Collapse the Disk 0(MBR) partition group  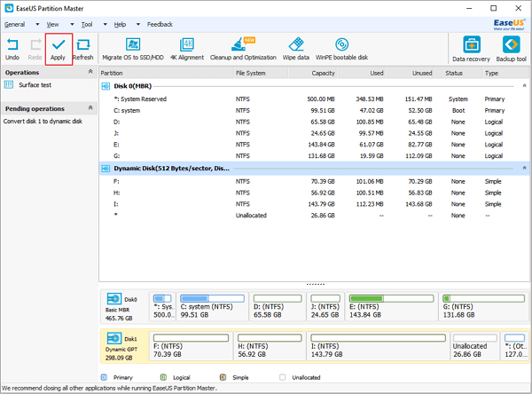click(524, 85)
